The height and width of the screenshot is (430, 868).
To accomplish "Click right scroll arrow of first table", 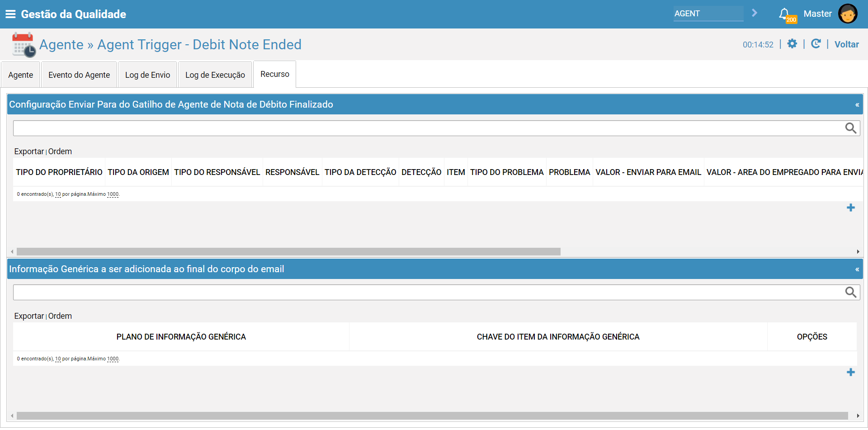I will [858, 251].
